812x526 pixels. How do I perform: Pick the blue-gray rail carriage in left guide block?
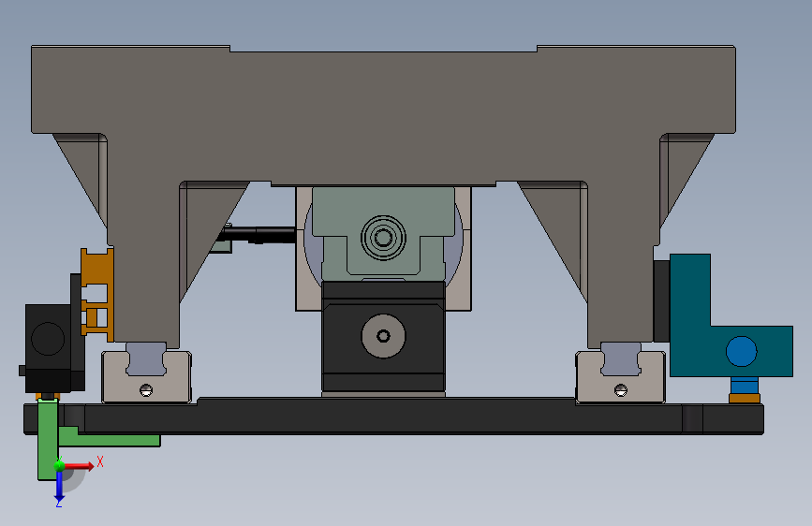click(x=146, y=358)
